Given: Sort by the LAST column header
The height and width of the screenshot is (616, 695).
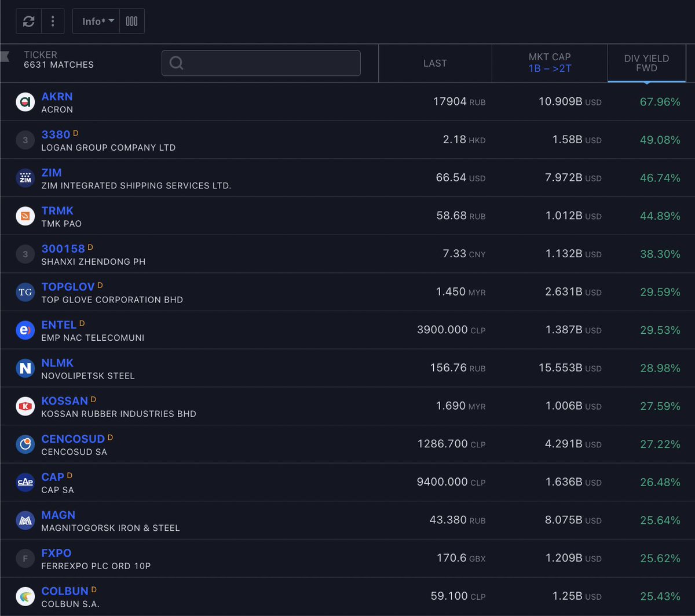Looking at the screenshot, I should (x=435, y=63).
